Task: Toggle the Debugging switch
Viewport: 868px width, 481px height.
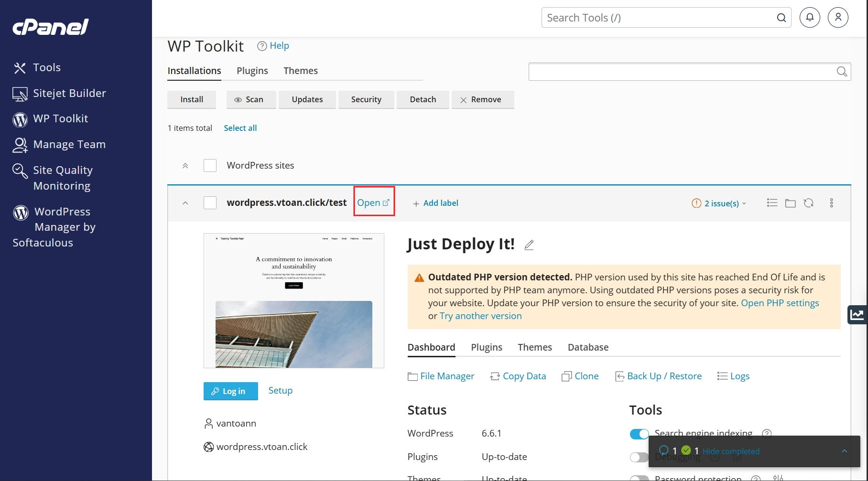Action: 639,458
